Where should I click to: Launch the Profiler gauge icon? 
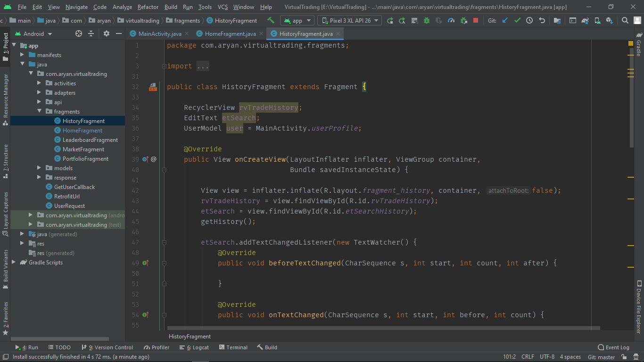[451, 21]
